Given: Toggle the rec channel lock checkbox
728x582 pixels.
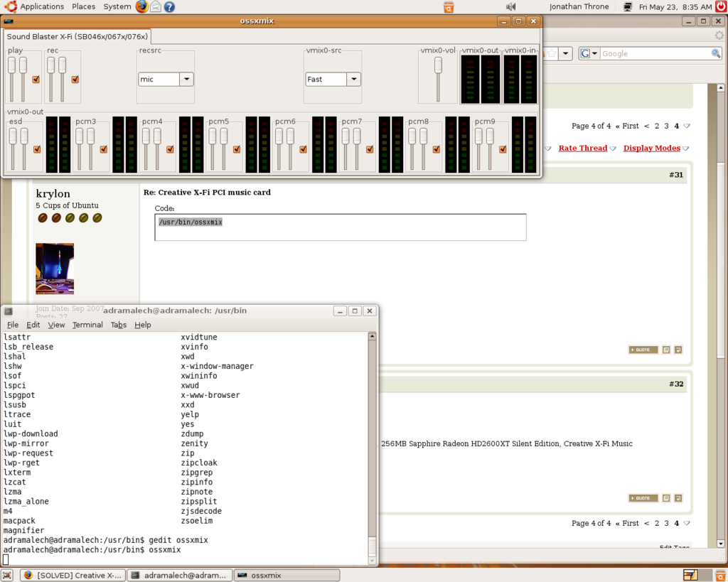Looking at the screenshot, I should tap(75, 80).
